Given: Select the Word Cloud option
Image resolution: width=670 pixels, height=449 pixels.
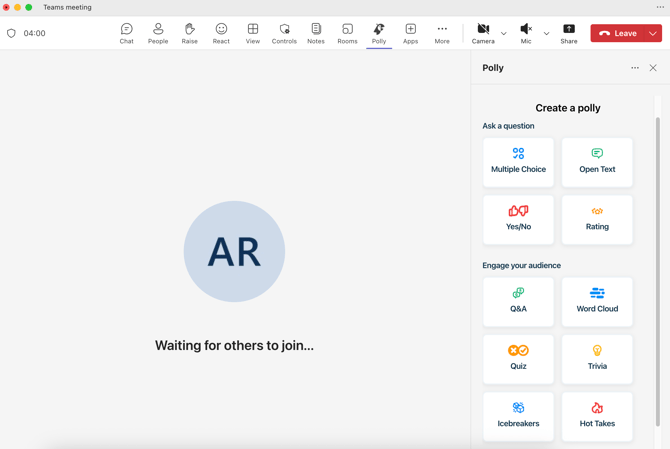Looking at the screenshot, I should 597,301.
